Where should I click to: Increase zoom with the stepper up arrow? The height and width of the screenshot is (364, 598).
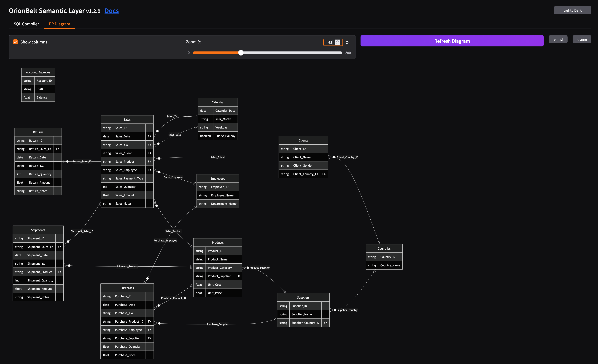click(x=337, y=41)
